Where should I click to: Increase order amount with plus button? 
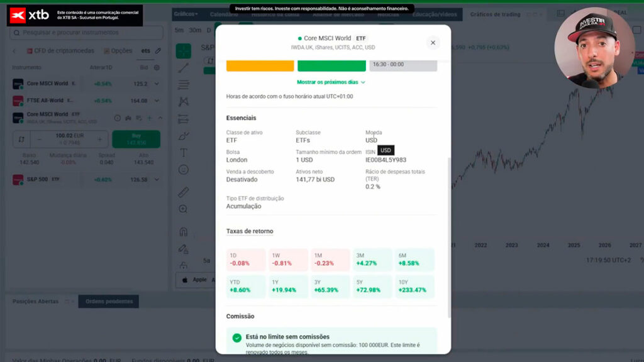pyautogui.click(x=100, y=140)
